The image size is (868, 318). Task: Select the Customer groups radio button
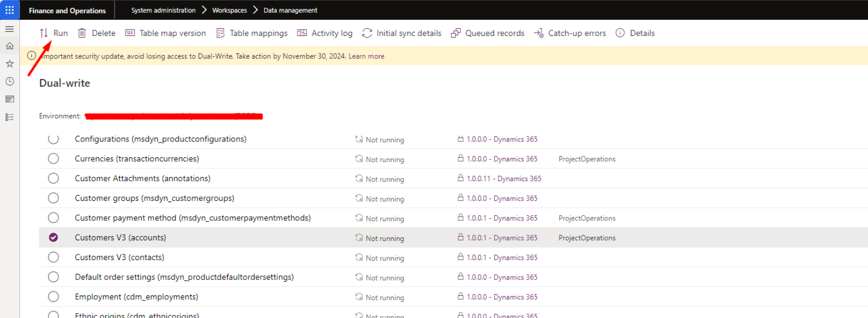click(x=53, y=198)
